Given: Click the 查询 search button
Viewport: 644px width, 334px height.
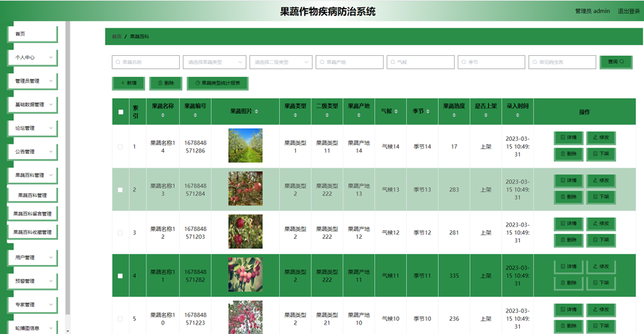Looking at the screenshot, I should [616, 62].
